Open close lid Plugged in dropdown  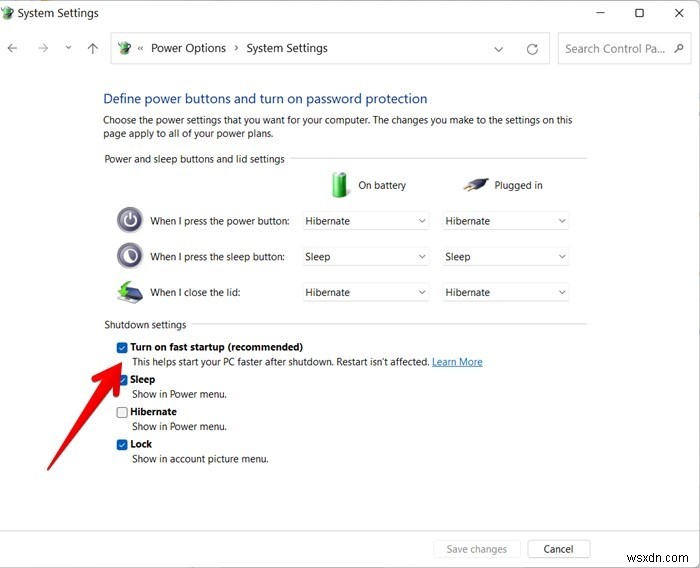[x=506, y=292]
